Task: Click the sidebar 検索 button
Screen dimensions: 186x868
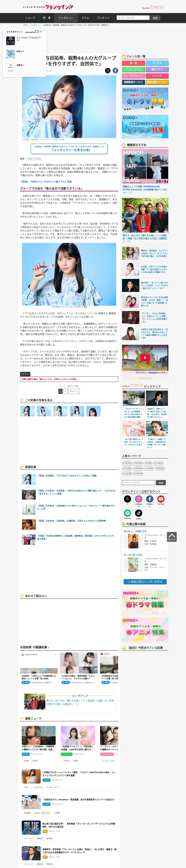Action: point(161,482)
